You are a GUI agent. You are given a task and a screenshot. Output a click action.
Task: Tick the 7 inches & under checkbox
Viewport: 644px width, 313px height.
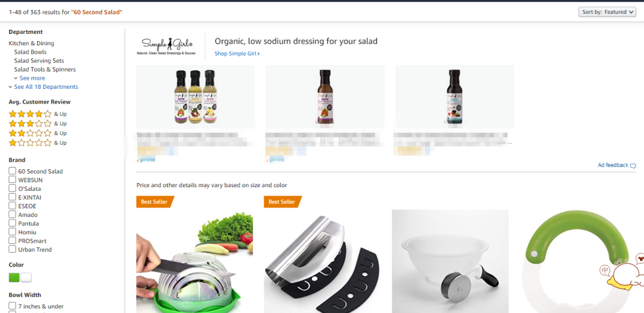point(13,306)
